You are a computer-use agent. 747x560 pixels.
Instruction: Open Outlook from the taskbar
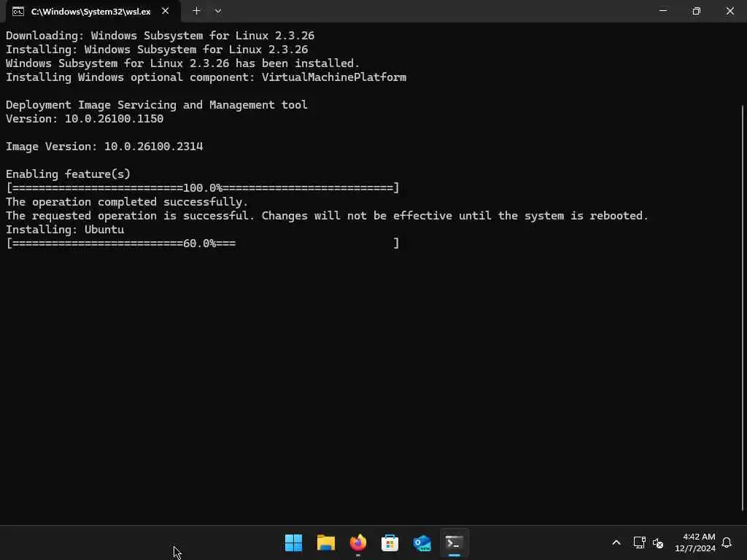422,542
